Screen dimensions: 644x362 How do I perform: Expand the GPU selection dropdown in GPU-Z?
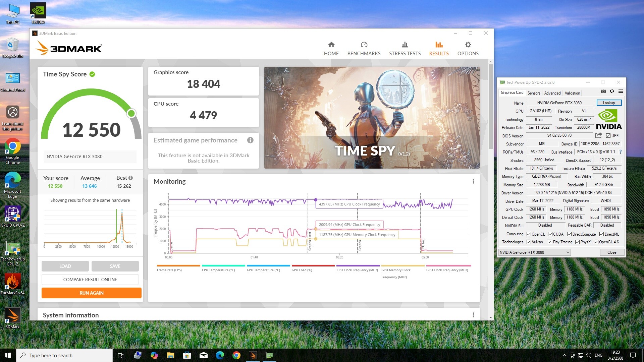[x=568, y=252]
